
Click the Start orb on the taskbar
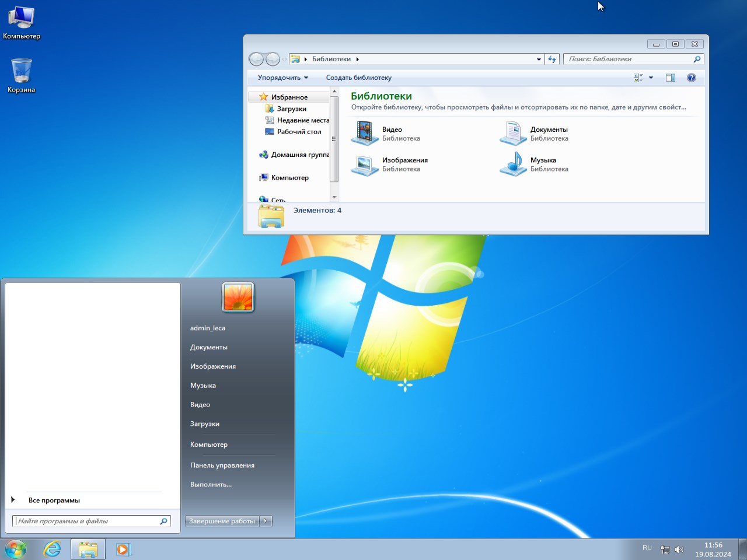point(16,549)
